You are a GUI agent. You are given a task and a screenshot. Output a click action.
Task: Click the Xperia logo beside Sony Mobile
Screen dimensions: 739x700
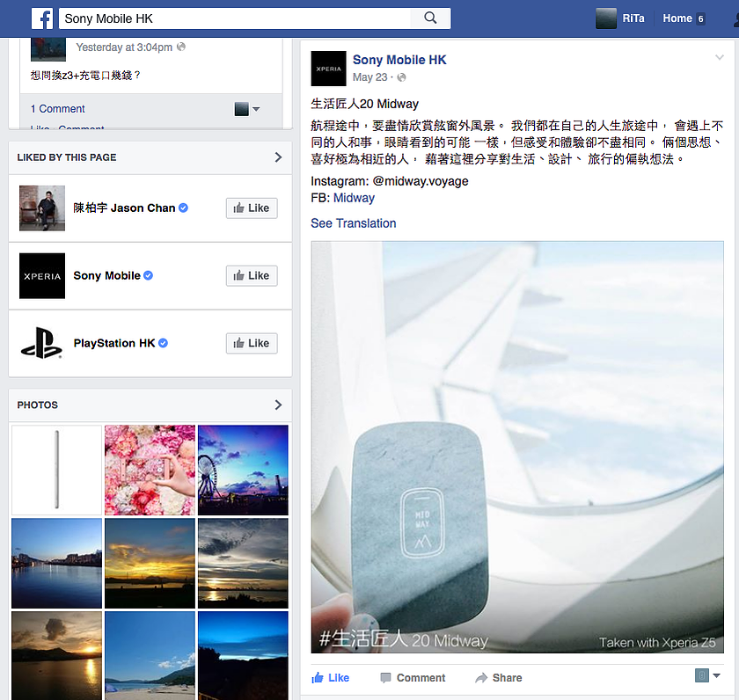click(x=42, y=275)
